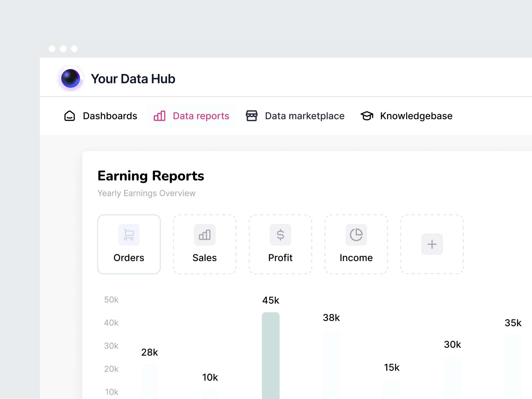The width and height of the screenshot is (532, 399).
Task: Select the Orders card label
Action: click(129, 258)
